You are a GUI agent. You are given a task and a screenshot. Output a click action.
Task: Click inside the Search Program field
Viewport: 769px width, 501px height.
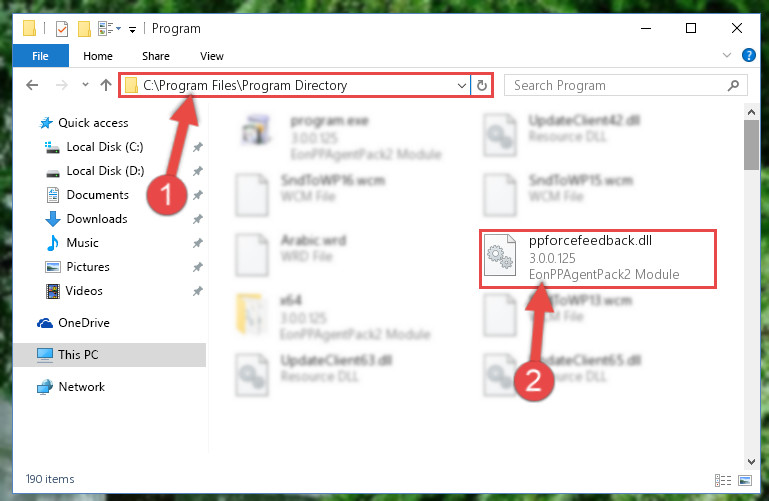coord(618,85)
